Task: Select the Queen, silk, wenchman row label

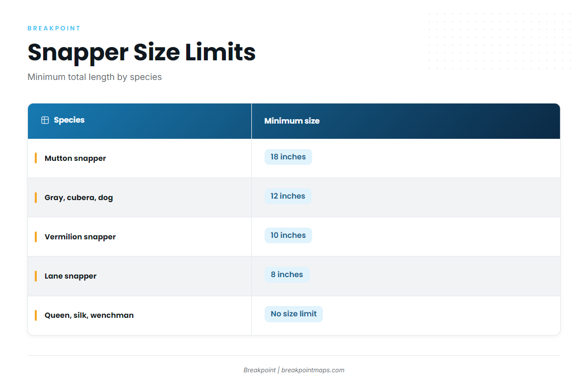Action: [89, 315]
